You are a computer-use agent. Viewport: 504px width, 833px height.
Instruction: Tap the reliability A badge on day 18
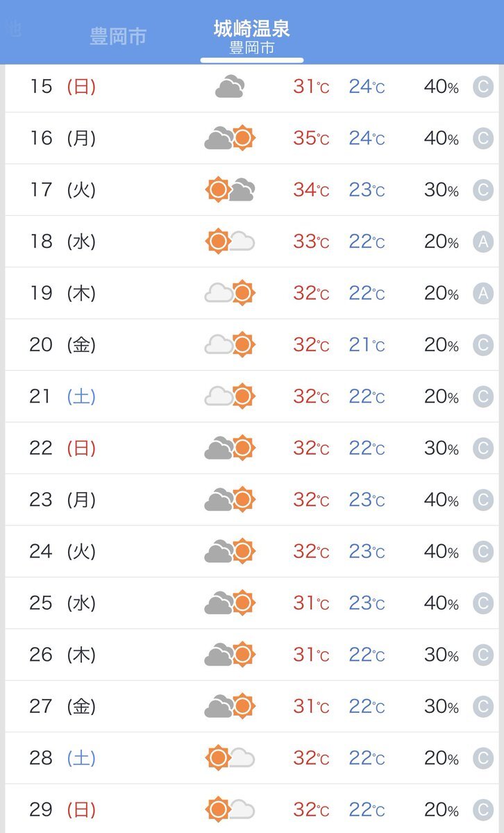[x=482, y=242]
